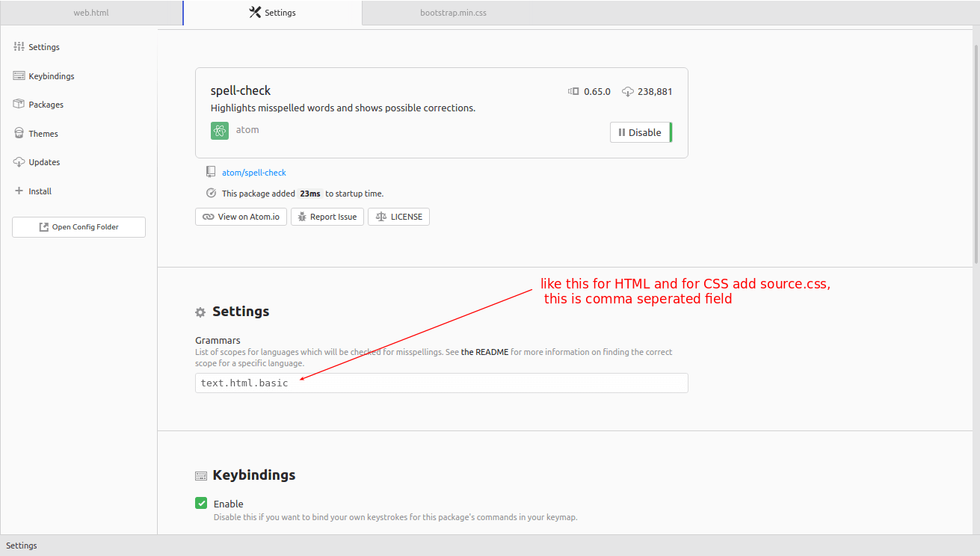Open the atom/spell-check repository link
980x556 pixels.
coord(254,173)
